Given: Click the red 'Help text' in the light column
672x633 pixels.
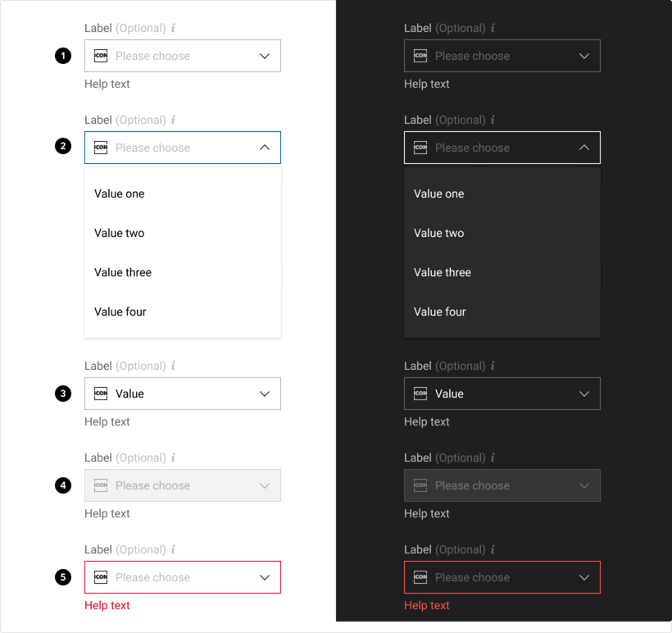Looking at the screenshot, I should 107,605.
